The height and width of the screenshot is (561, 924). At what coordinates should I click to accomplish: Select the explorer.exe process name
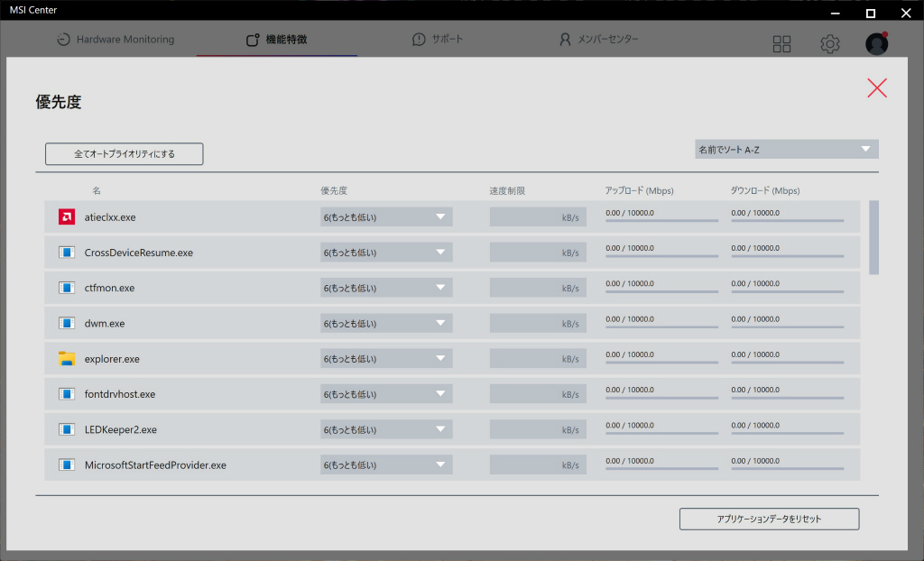pyautogui.click(x=112, y=359)
